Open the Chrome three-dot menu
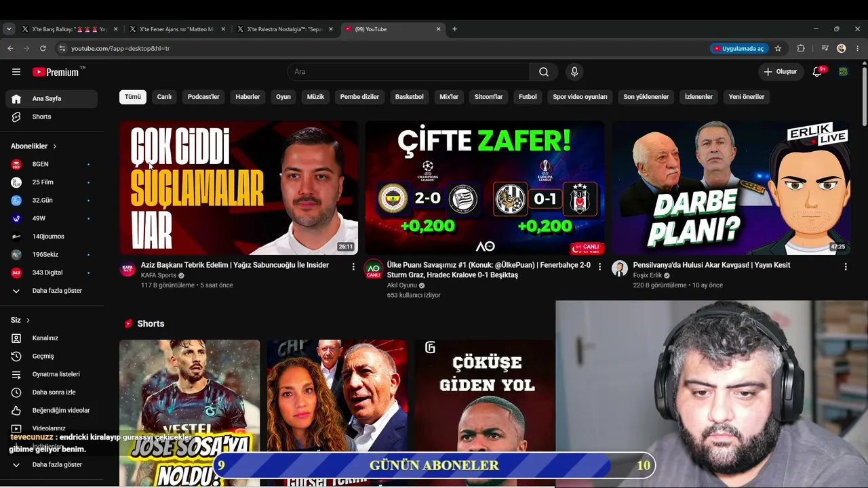This screenshot has height=488, width=868. point(858,48)
